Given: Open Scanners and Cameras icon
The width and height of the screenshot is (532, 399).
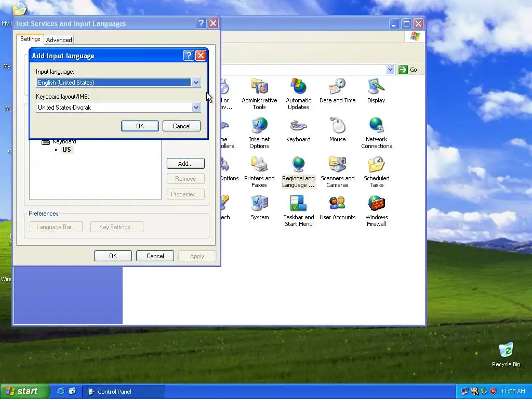Looking at the screenshot, I should tap(337, 171).
